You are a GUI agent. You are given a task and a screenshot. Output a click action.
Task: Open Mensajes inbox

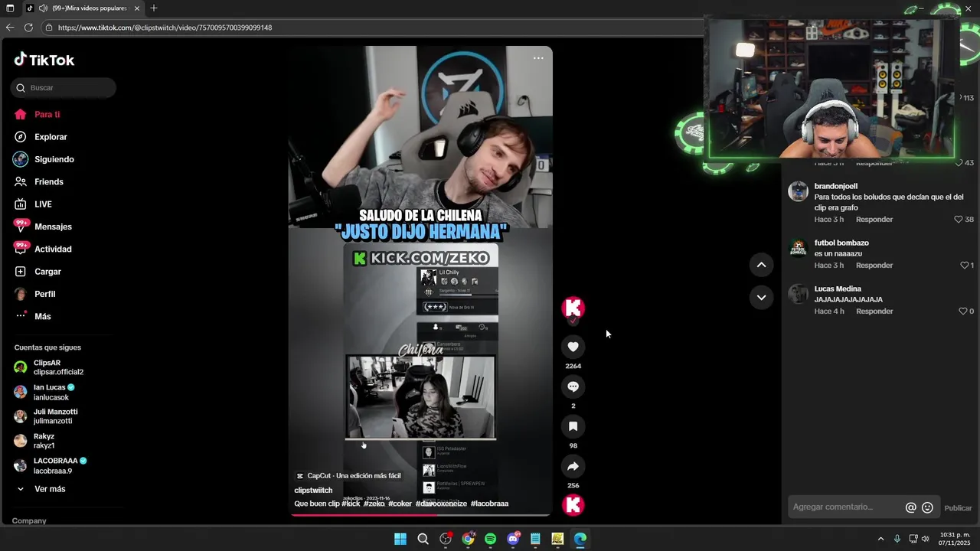pyautogui.click(x=53, y=227)
